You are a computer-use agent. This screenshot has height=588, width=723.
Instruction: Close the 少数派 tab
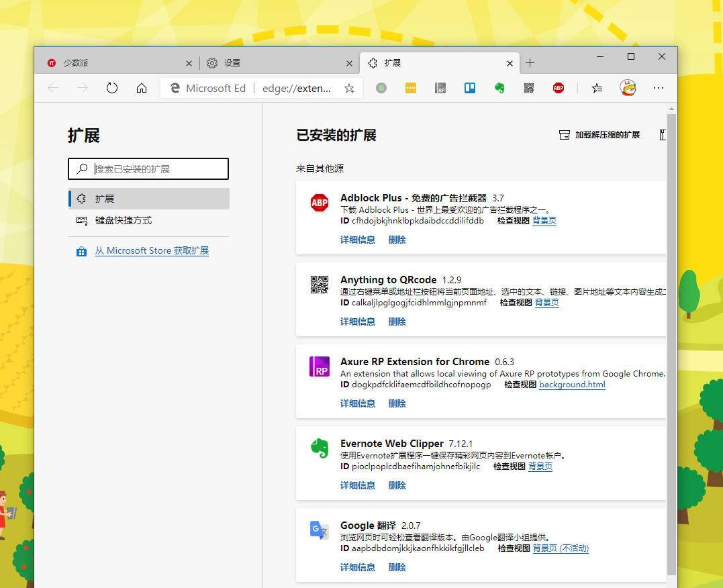coord(189,63)
